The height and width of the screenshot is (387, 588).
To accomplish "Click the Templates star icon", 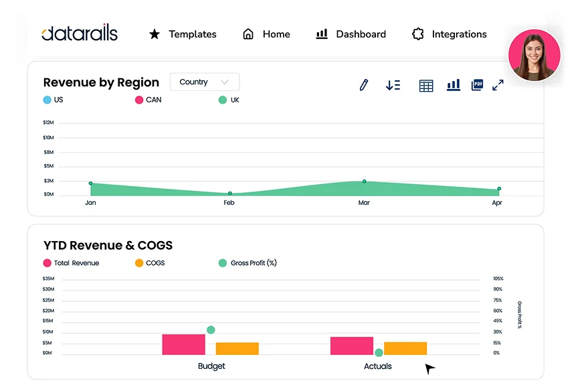I will click(x=155, y=33).
